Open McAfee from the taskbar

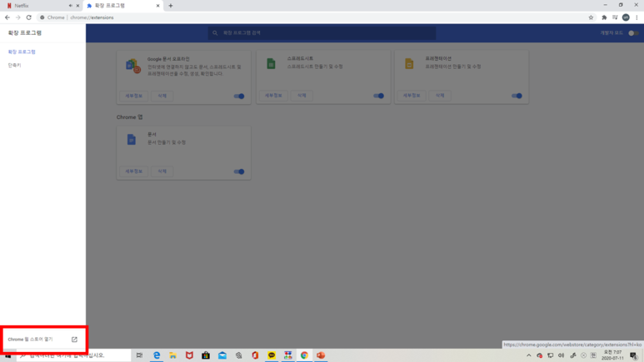189,355
